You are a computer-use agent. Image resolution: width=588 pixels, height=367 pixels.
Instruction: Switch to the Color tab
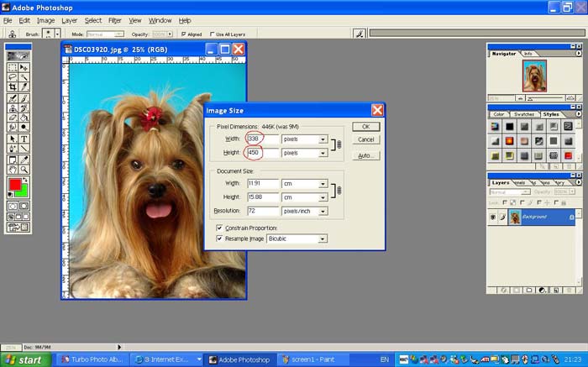(499, 114)
